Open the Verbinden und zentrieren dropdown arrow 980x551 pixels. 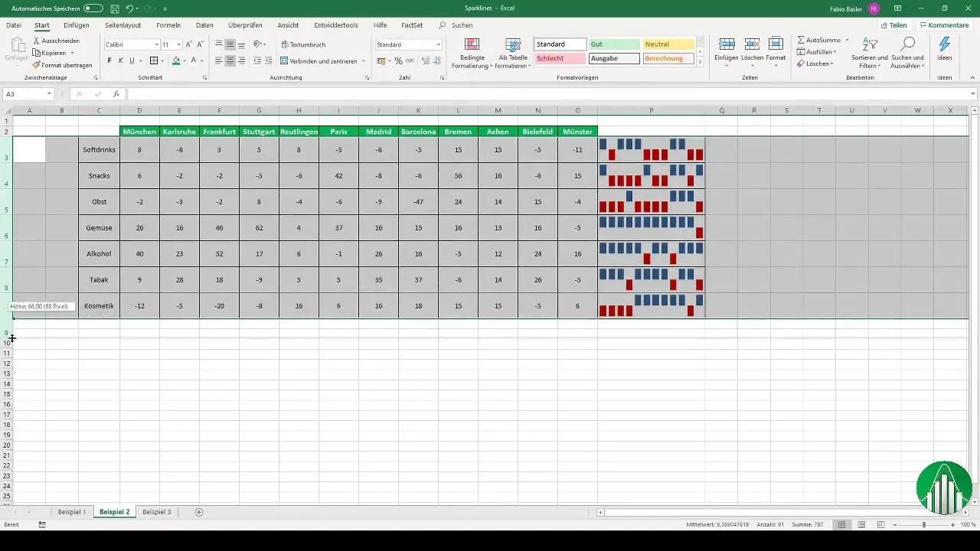[364, 60]
